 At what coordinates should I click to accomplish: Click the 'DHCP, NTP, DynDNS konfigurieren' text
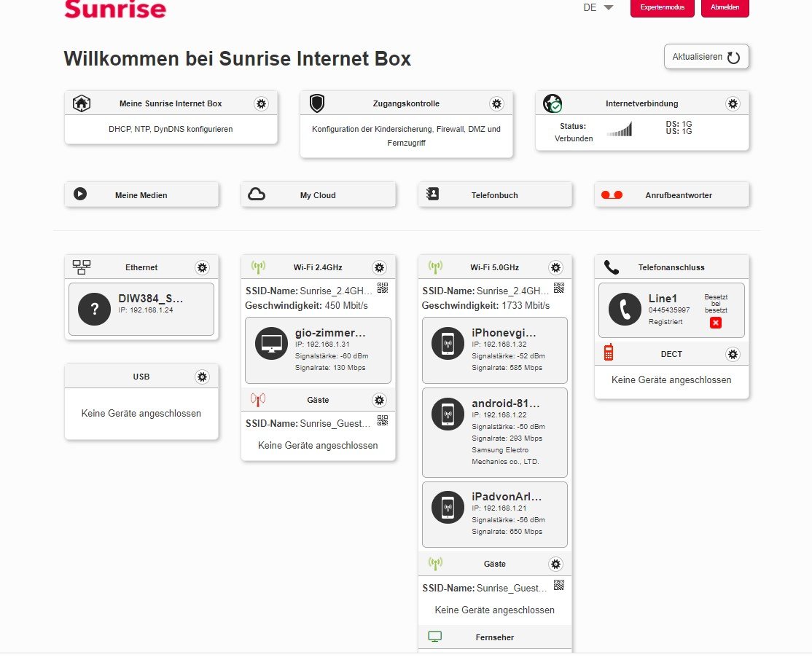(x=171, y=129)
